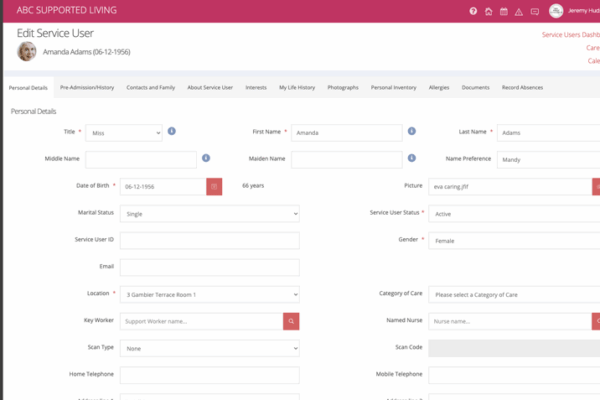
Task: Switch to the Allergies tab
Action: (x=439, y=87)
